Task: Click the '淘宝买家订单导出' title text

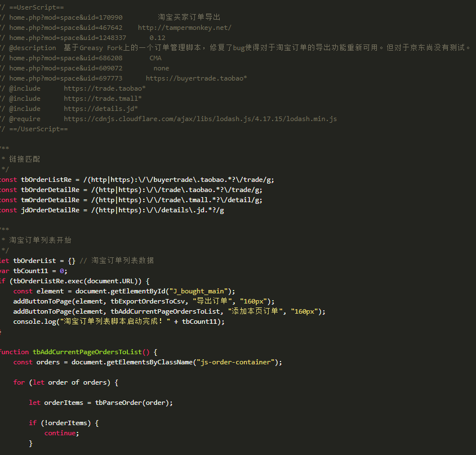Action: pos(189,17)
